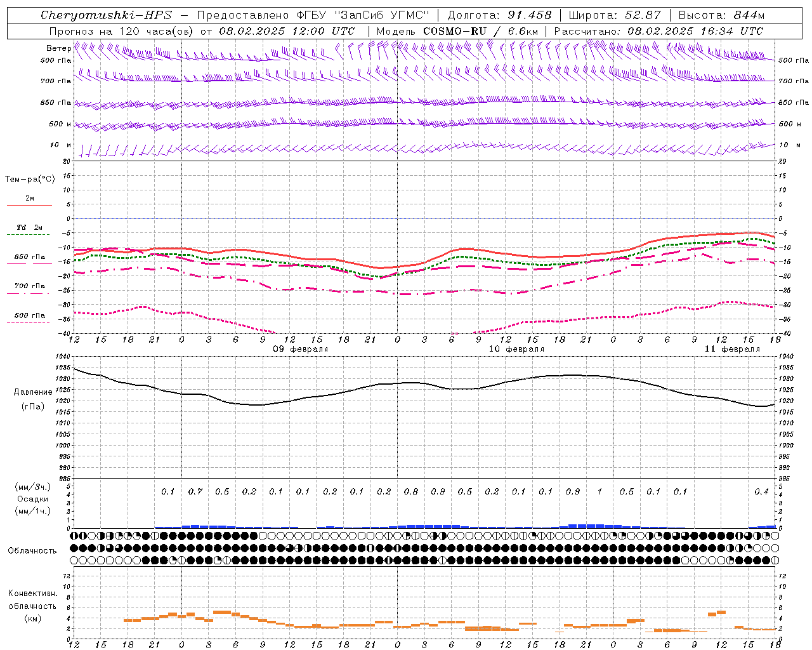Viewport: 812px width, 650px height.
Task: Click the (мм/1ч.) unit label
Action: pyautogui.click(x=32, y=511)
